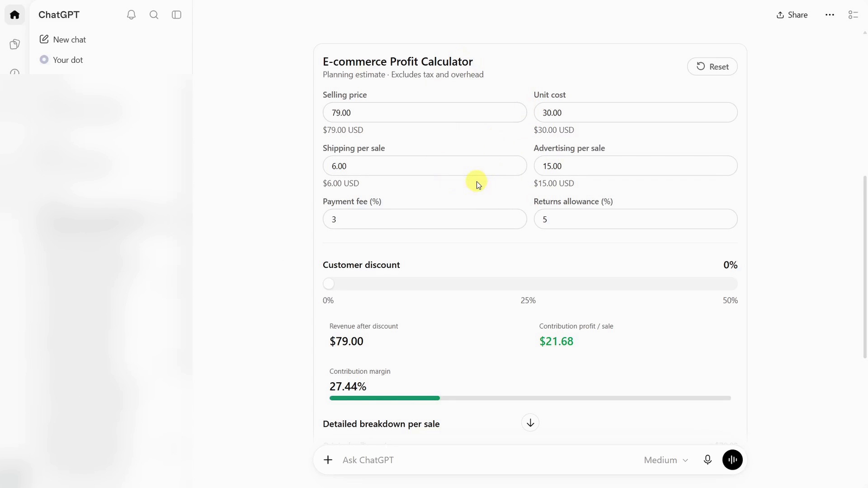Open the three-dot more options menu
This screenshot has height=488, width=868.
point(829,15)
